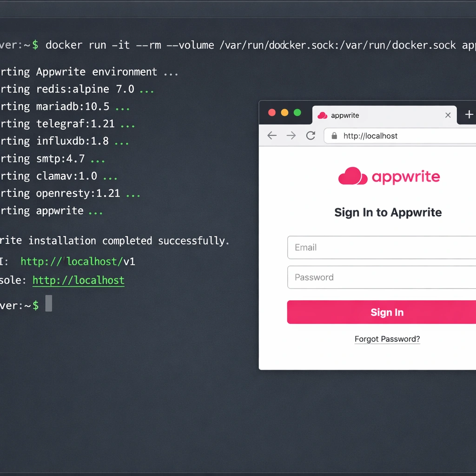This screenshot has width=476, height=476.
Task: Open the underlined console localhost link in terminal
Action: (78, 280)
